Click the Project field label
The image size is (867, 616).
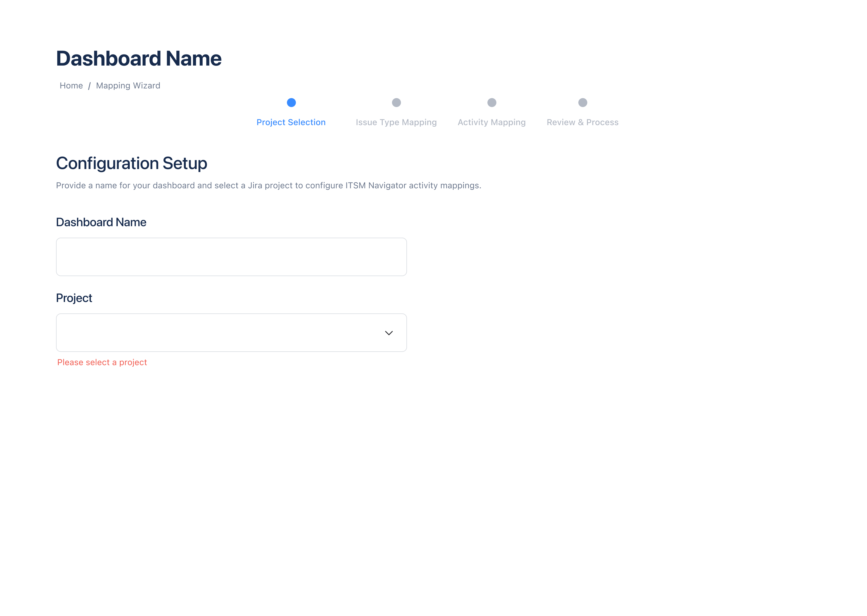74,298
